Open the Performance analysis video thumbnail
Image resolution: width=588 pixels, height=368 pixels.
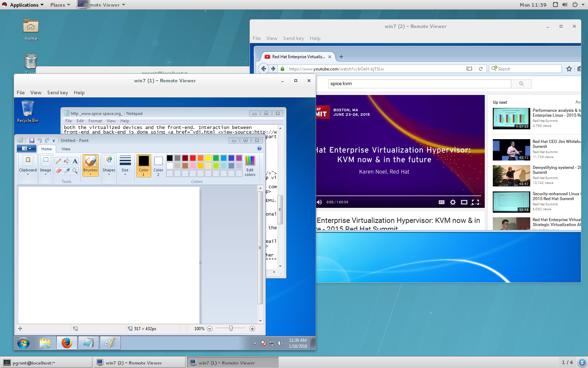(x=511, y=119)
